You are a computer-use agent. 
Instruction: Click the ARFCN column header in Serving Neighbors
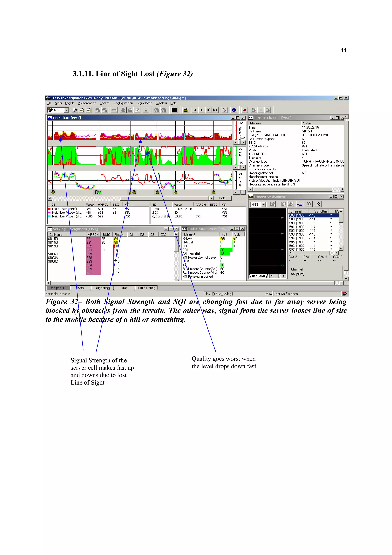93,235
